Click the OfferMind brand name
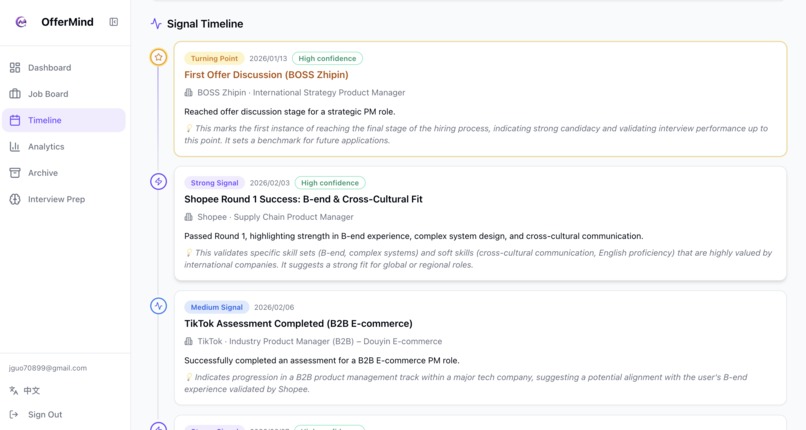Image resolution: width=806 pixels, height=430 pixels. [67, 22]
